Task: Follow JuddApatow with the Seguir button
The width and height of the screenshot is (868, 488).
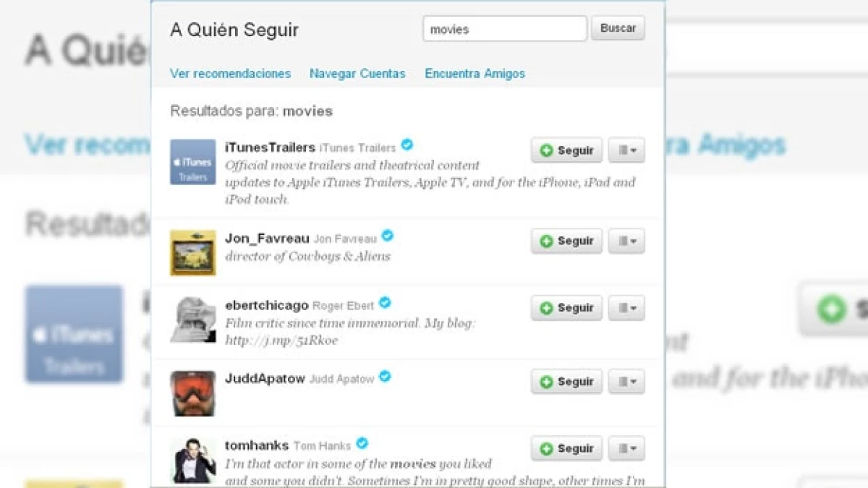Action: coord(566,382)
